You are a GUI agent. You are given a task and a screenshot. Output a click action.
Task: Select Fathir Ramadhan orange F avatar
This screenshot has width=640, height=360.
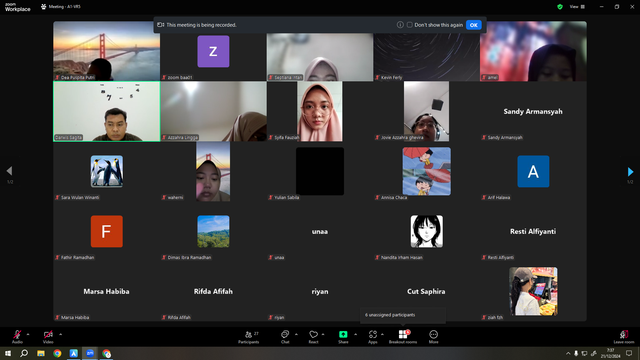pyautogui.click(x=107, y=231)
